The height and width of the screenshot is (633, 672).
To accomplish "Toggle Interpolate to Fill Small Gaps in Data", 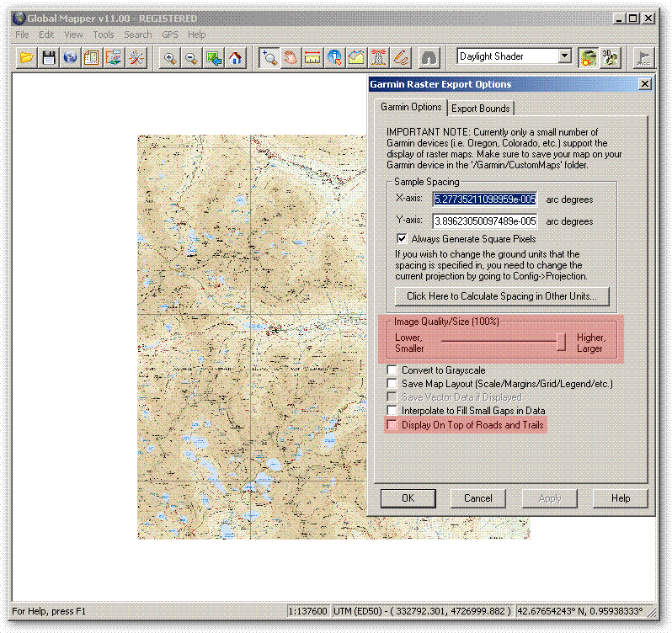I will 392,411.
